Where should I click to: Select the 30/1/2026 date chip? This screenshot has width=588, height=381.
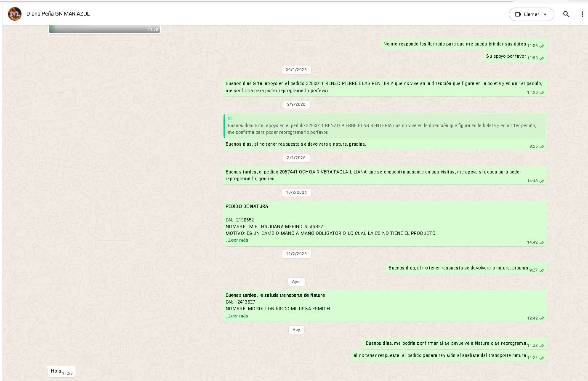coord(296,70)
